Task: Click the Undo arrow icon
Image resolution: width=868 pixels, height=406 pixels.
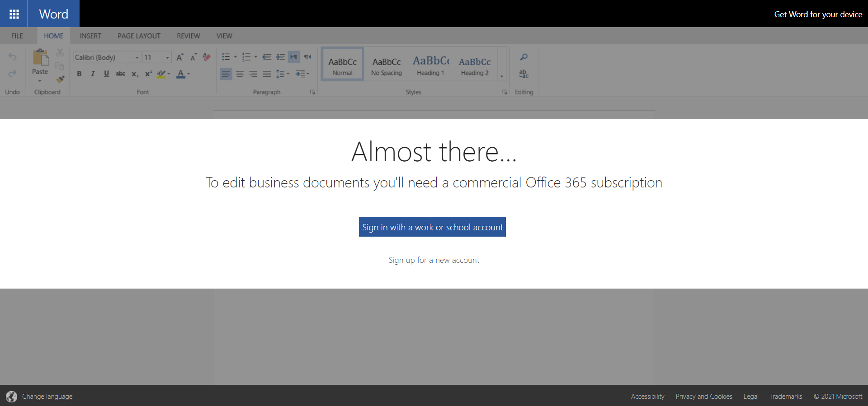Action: 12,57
